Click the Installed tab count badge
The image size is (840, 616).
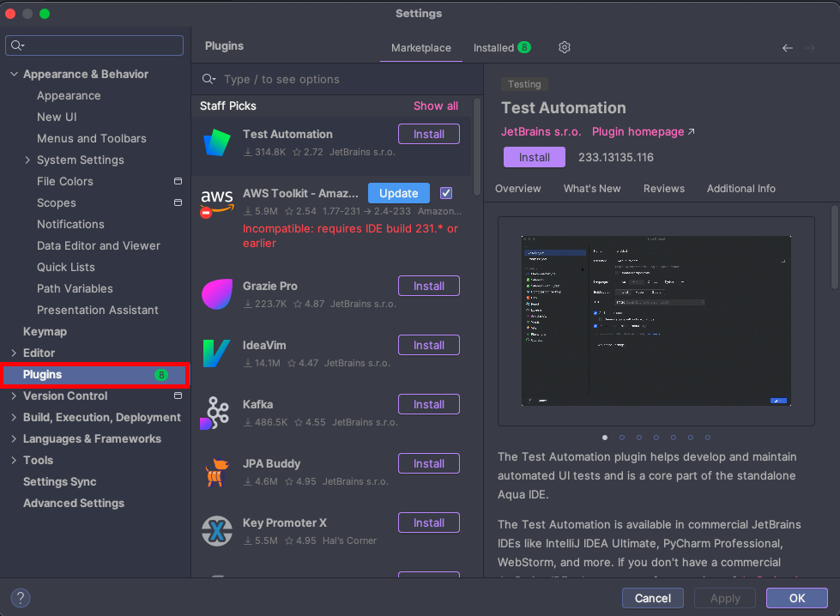click(524, 48)
